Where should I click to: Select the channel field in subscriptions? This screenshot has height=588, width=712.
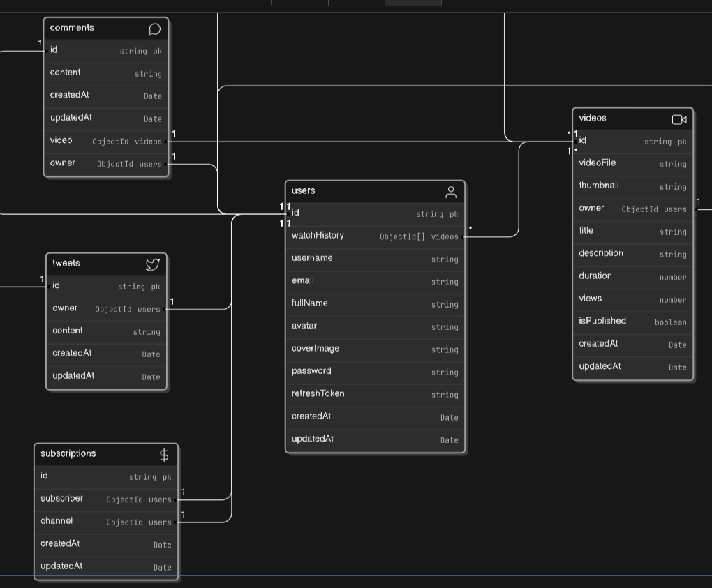click(x=106, y=522)
